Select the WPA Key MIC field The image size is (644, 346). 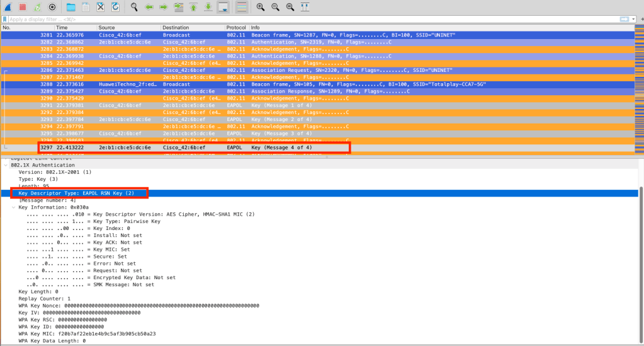click(87, 334)
